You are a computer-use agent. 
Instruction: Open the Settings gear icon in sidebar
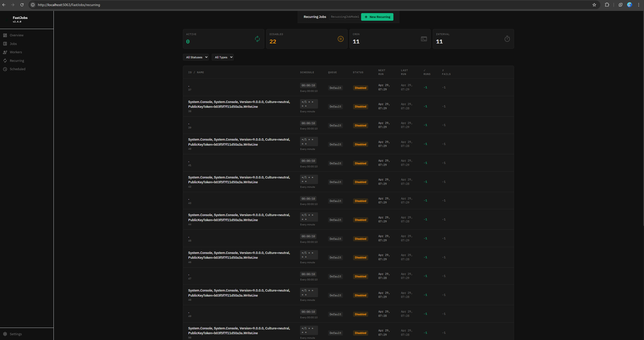point(5,334)
